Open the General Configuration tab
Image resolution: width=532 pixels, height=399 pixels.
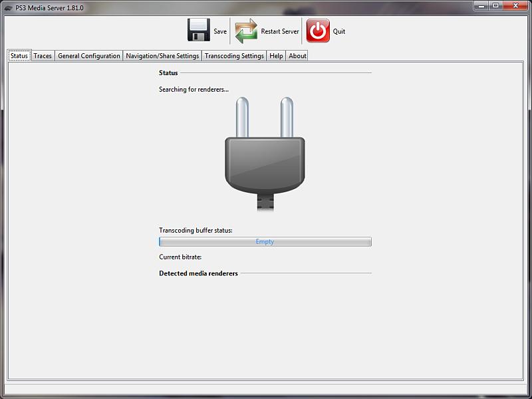tap(89, 56)
